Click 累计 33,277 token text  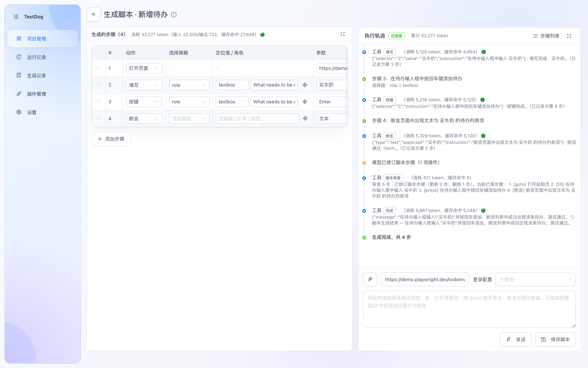click(429, 36)
